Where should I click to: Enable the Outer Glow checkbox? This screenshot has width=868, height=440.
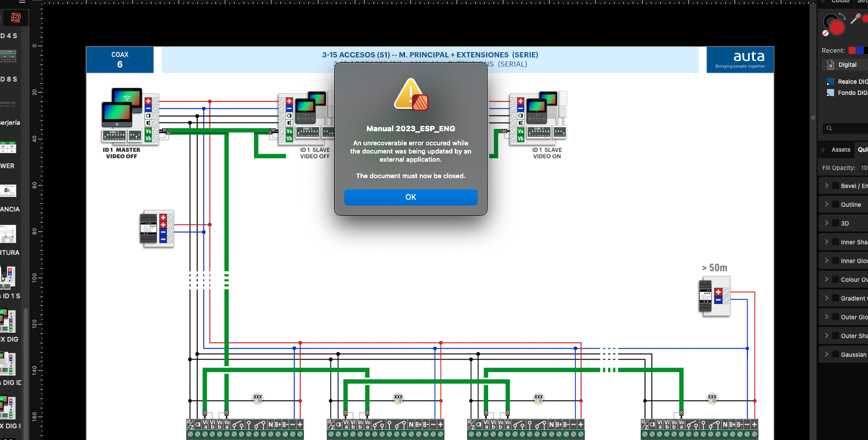point(835,317)
